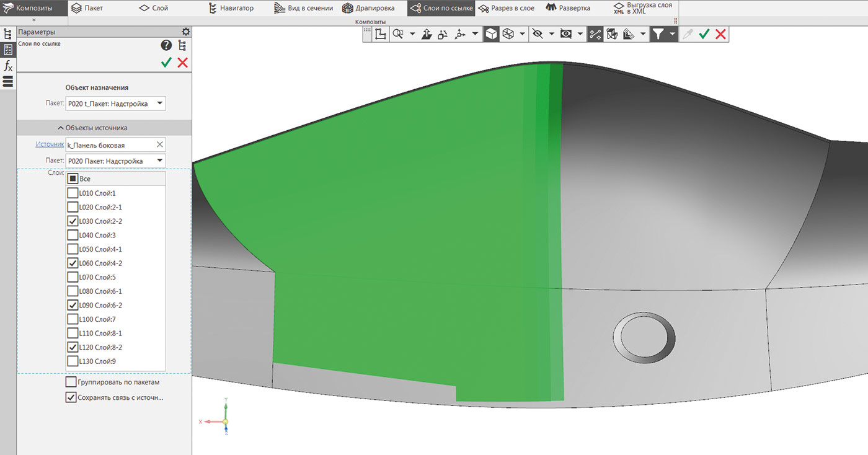This screenshot has height=455, width=868.
Task: Check L040 Слой:3 checkbox
Action: pos(73,236)
